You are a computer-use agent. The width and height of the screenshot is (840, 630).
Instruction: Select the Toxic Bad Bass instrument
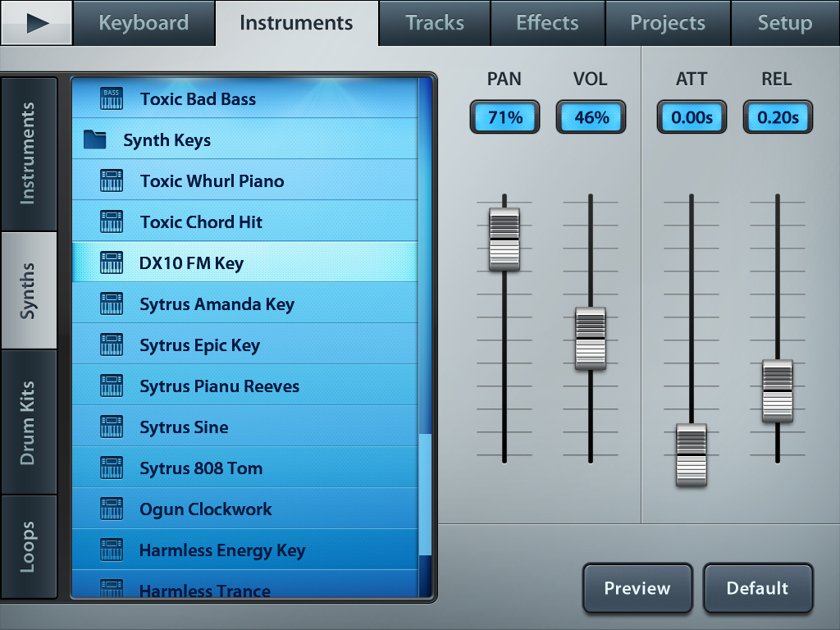[244, 98]
